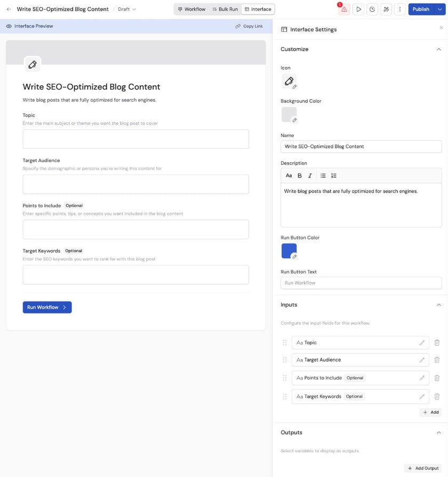This screenshot has height=477, width=448.
Task: Toggle bold in description editor
Action: point(300,176)
